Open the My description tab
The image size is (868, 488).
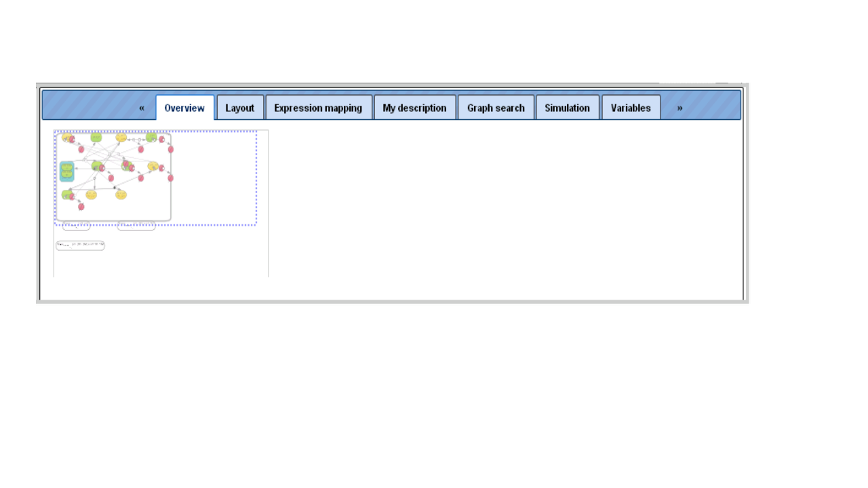(x=415, y=108)
